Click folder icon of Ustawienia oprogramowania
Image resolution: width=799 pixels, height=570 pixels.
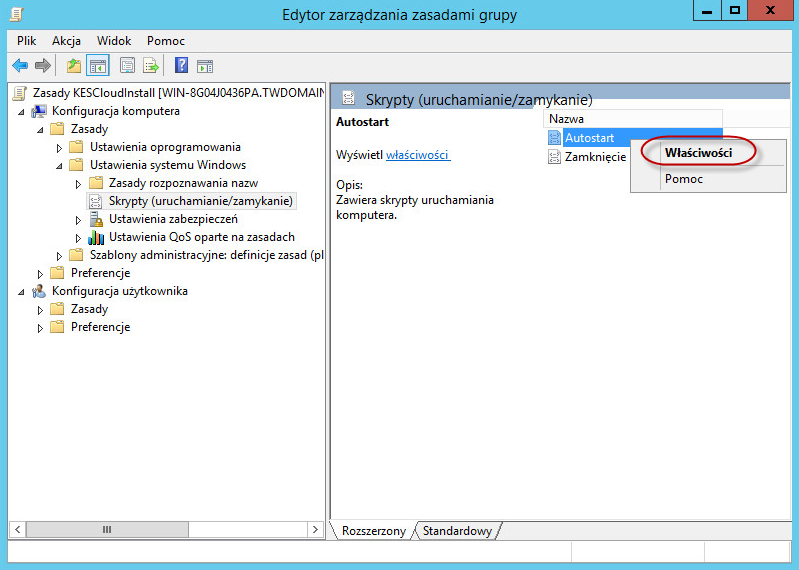76,147
